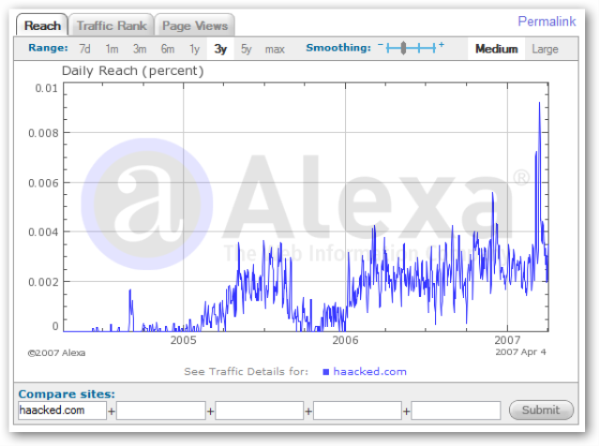Click the 0.01 y-axis value

click(x=46, y=88)
